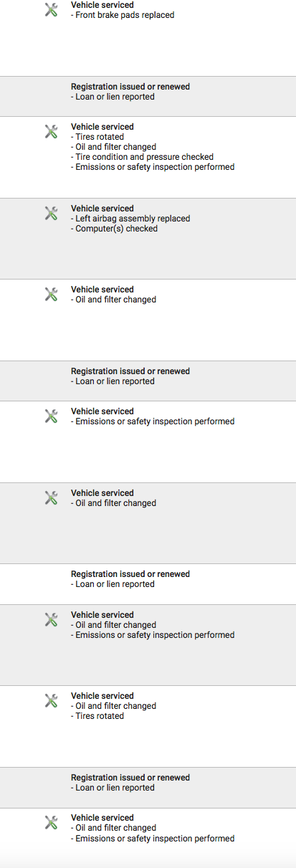Click the 'Tires rotated' line under oil change
The height and width of the screenshot is (868, 296).
[x=97, y=716]
